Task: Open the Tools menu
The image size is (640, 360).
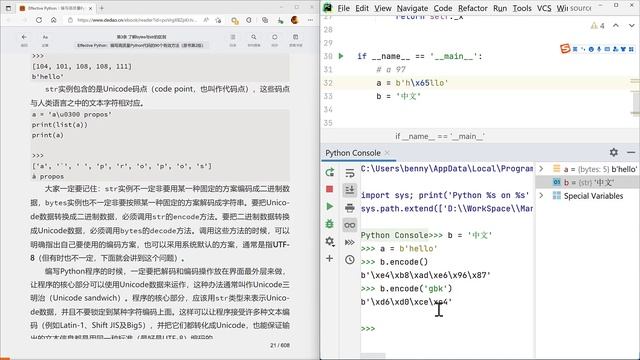Action: [x=522, y=8]
